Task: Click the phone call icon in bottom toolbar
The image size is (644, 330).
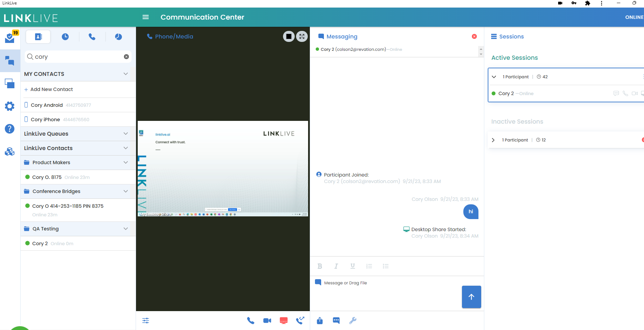Action: point(251,320)
